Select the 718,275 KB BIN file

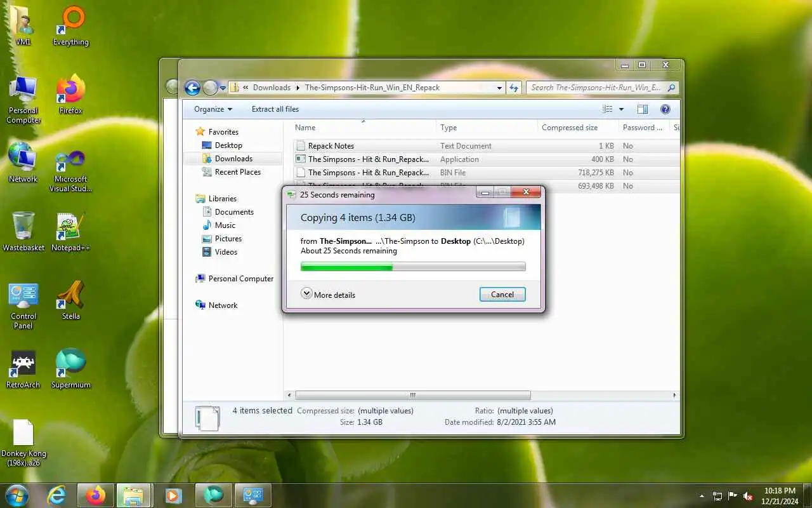[x=486, y=173]
